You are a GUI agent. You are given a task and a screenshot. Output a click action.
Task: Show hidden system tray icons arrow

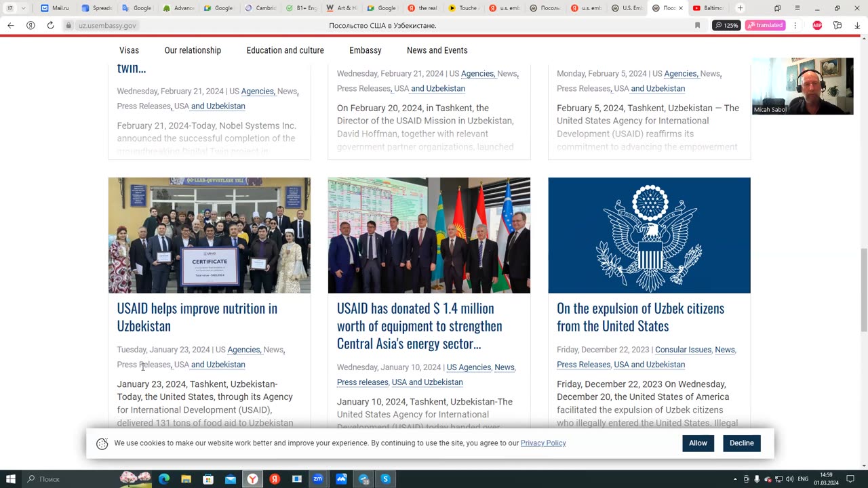(x=735, y=479)
